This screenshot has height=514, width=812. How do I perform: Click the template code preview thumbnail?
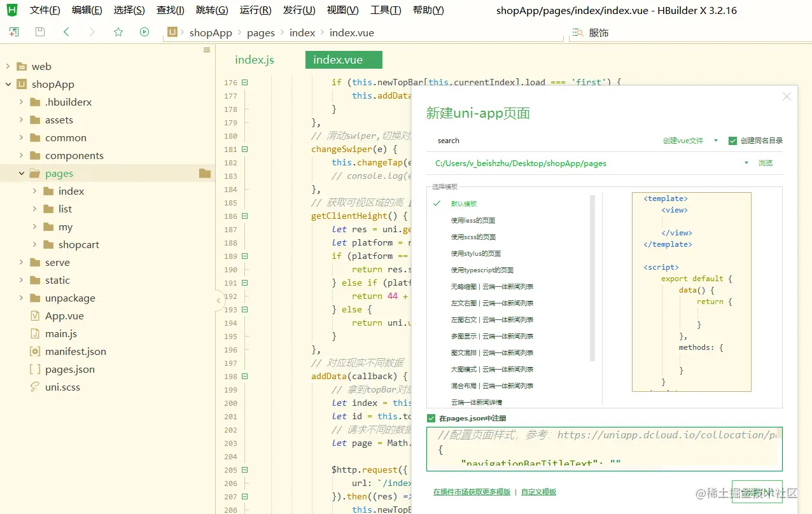point(692,292)
